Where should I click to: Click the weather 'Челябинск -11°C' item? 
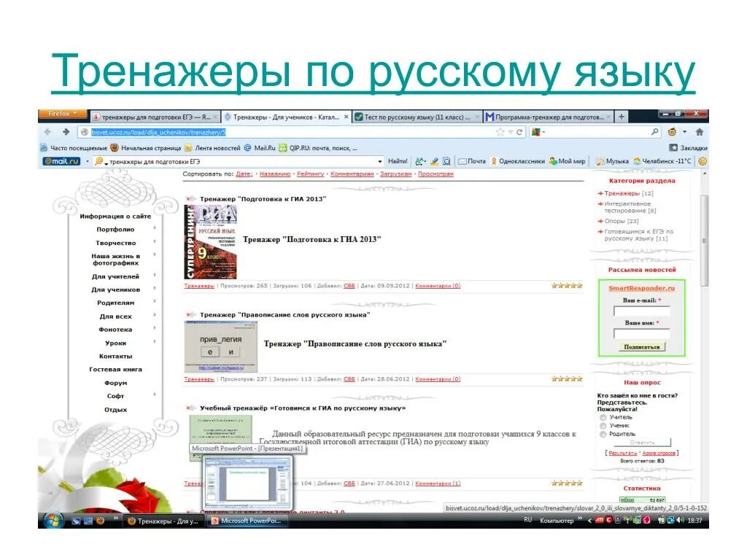662,161
